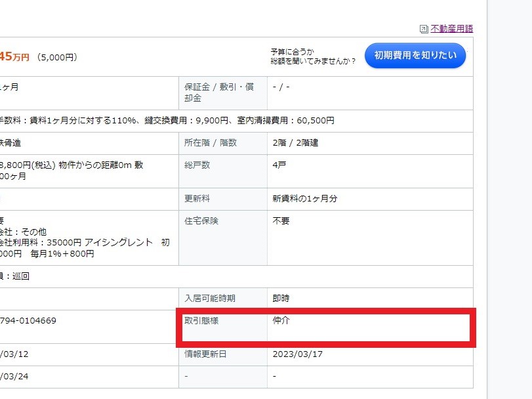Select the text 新賃料の1ヶ月分
Image resolution: width=532 pixels, height=399 pixels.
[x=304, y=198]
